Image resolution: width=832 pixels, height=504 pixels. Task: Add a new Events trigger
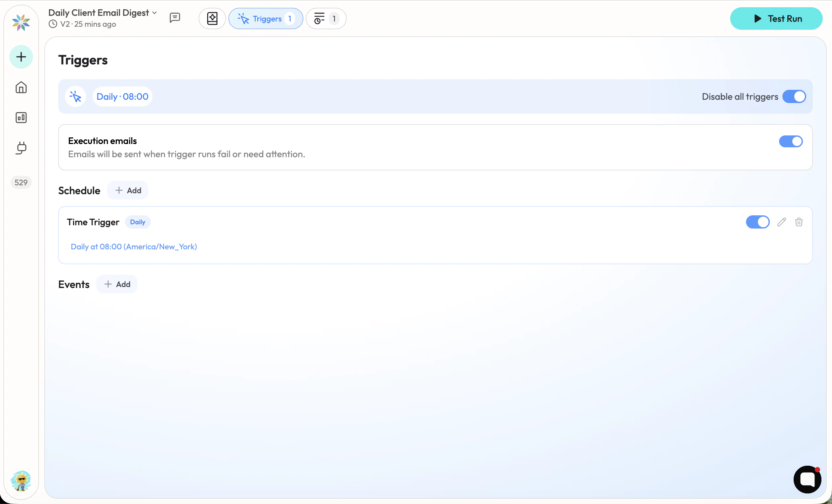coord(117,284)
